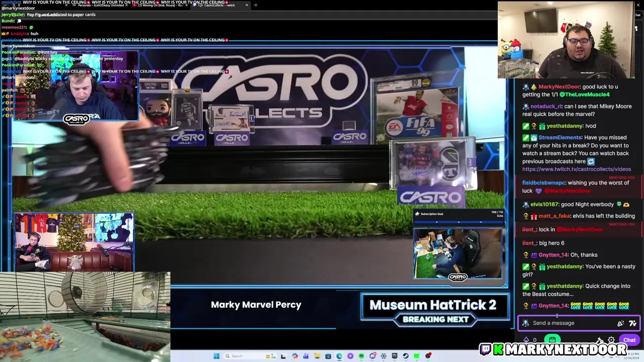Viewport: 644px width, 362px height.
Task: Open Steam from the taskbar
Action: click(x=406, y=356)
